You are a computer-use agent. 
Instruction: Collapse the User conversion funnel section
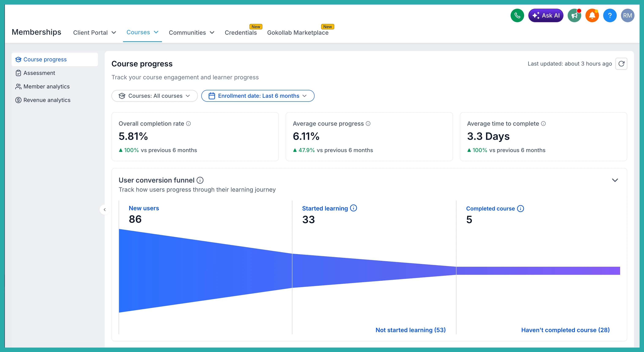click(x=615, y=180)
